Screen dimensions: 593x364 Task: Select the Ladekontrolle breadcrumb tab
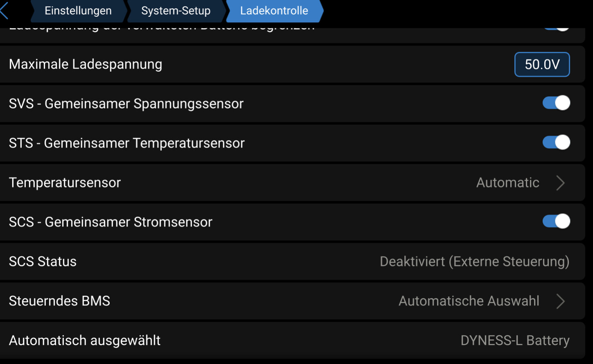tap(274, 11)
